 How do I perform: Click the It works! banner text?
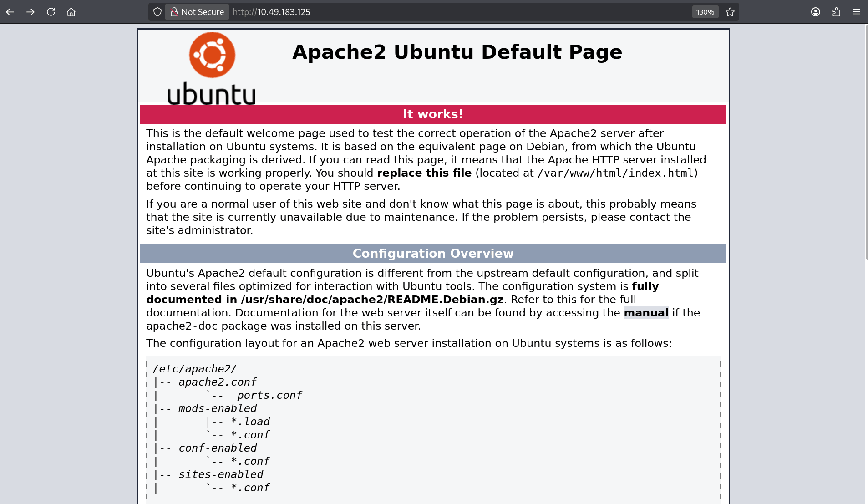[x=433, y=114]
